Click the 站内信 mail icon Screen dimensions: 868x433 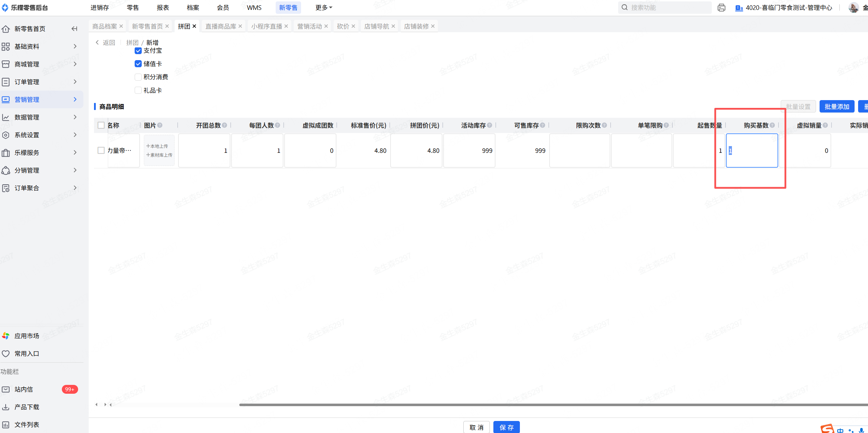coord(6,389)
